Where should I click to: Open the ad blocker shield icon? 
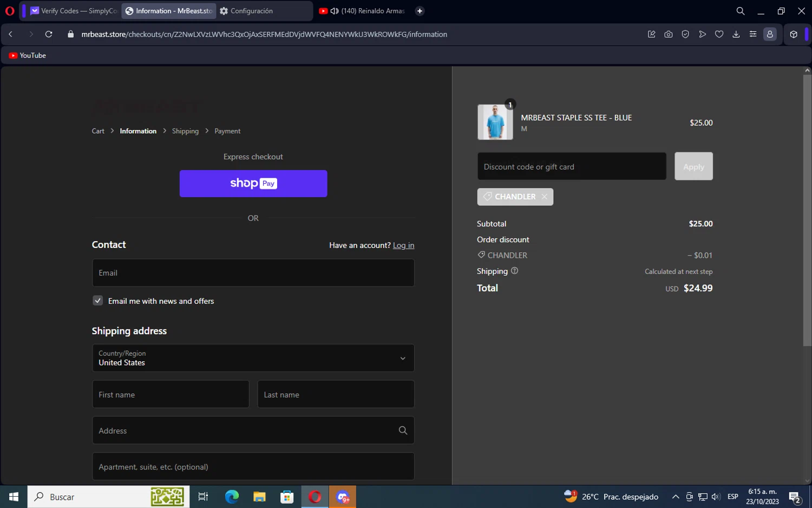(x=685, y=34)
